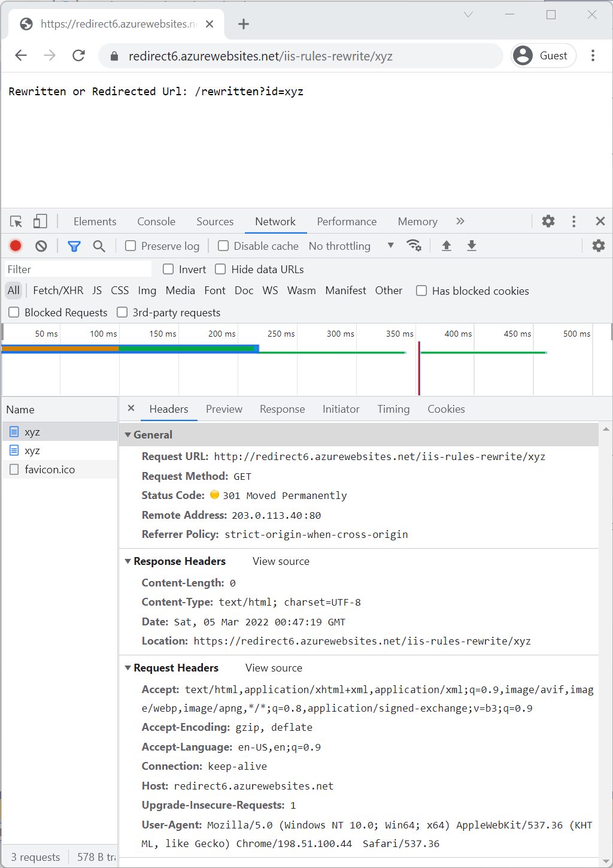Clear the network log

tap(41, 246)
